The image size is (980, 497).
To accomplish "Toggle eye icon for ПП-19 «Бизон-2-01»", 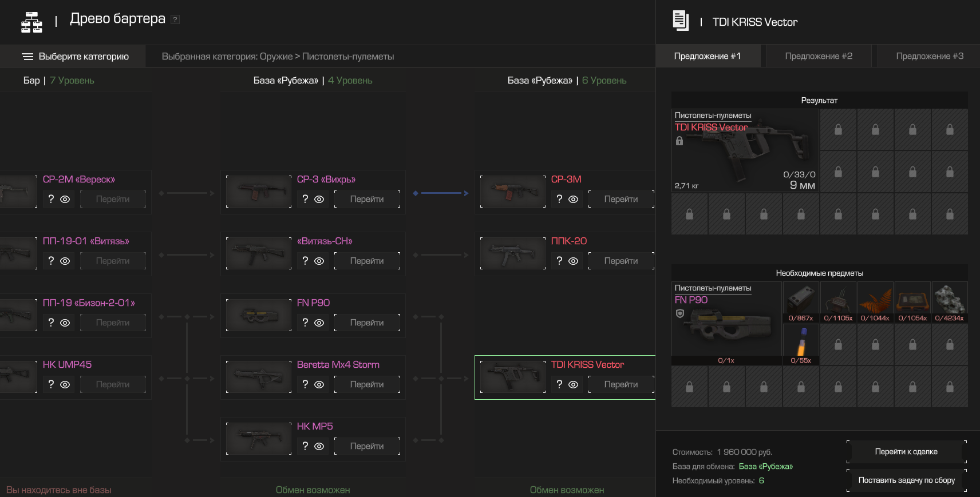I will tap(65, 323).
